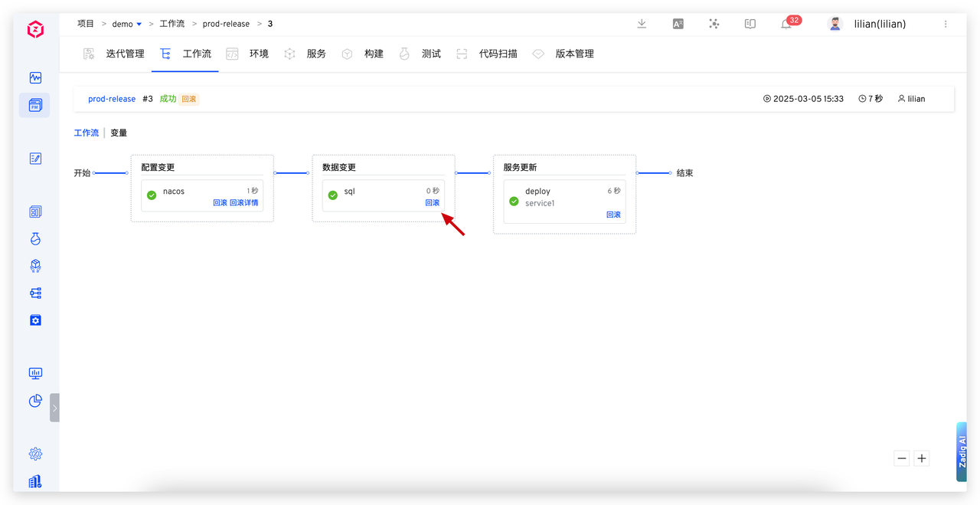Image resolution: width=980 pixels, height=505 pixels.
Task: Click the Zadig logo in sidebar
Action: click(x=35, y=30)
